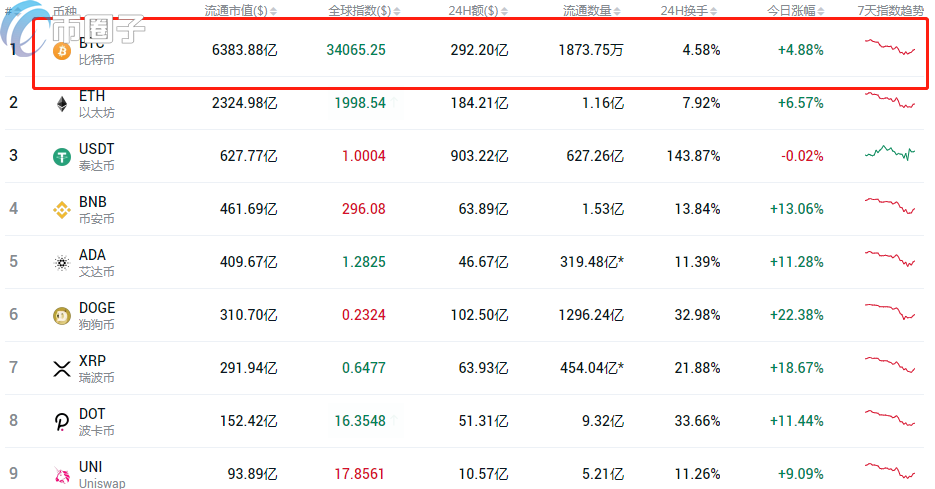Click the UNI Uniswap unicorn icon
Image resolution: width=935 pixels, height=489 pixels.
click(x=61, y=475)
